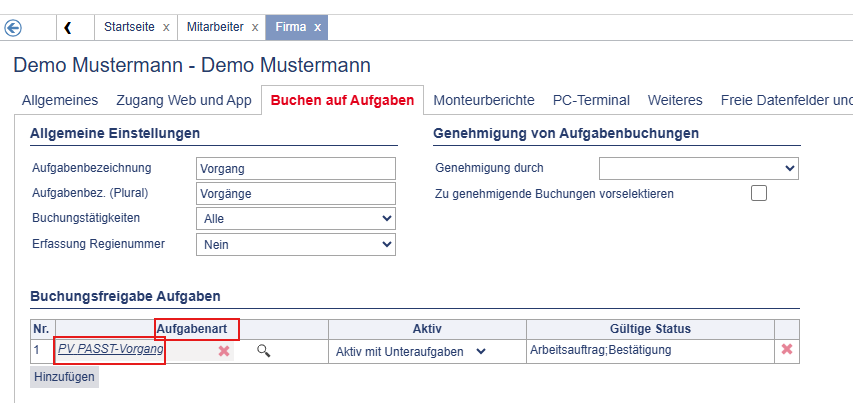
Task: Open the Weiteres tab
Action: tap(675, 100)
